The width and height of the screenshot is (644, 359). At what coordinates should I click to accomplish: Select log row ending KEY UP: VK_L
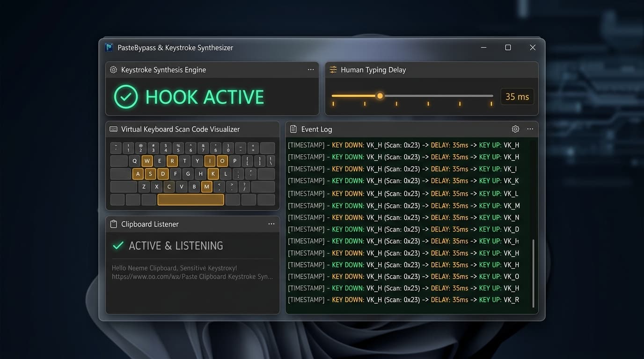point(403,194)
